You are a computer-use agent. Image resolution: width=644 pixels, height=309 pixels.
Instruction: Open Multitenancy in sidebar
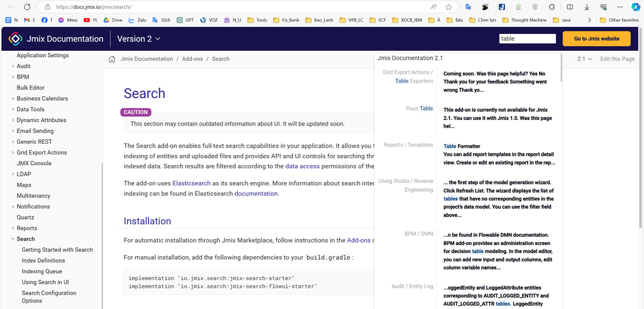pyautogui.click(x=33, y=196)
